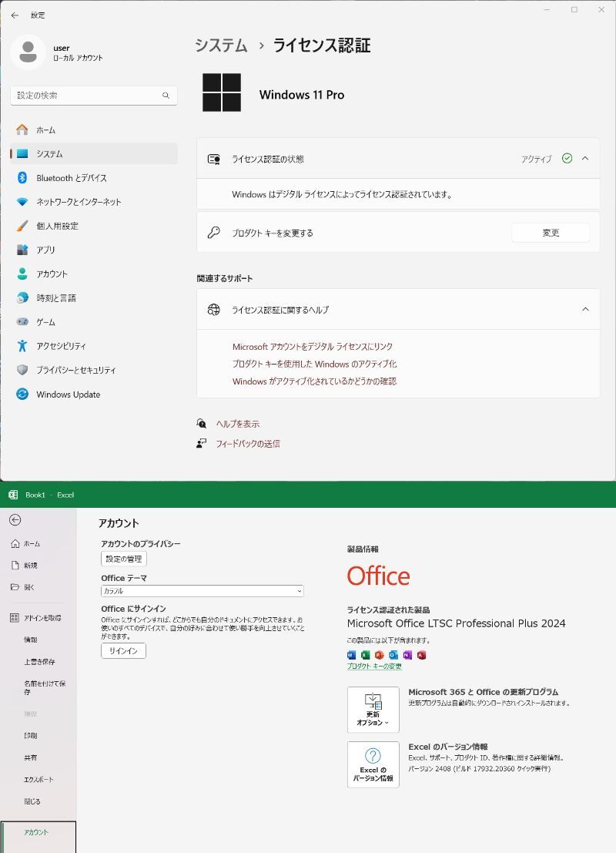
Task: Click the search magnifier icon in Settings
Action: coord(166,96)
